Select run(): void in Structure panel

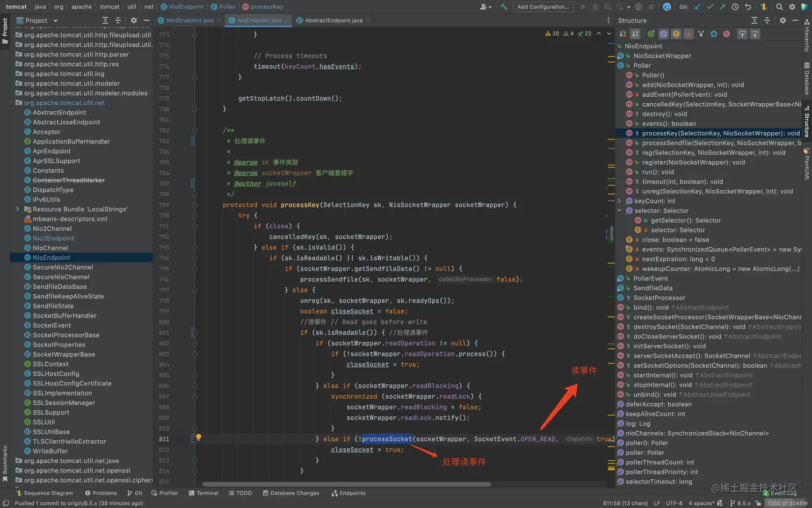point(658,172)
